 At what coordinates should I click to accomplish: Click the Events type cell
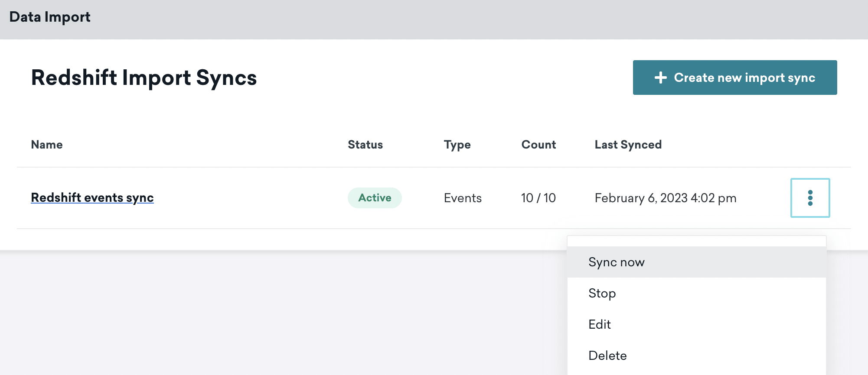[463, 198]
